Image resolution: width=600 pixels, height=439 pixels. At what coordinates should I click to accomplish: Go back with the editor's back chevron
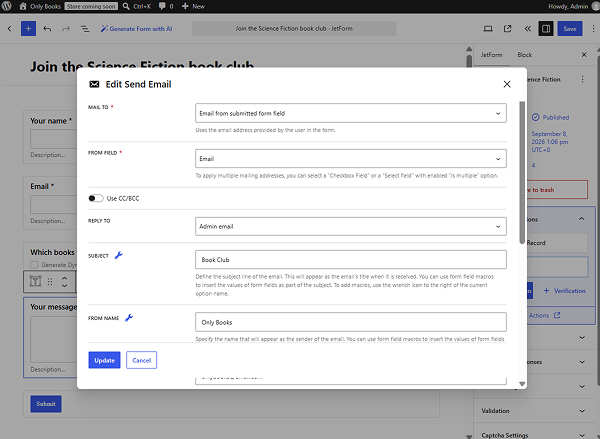click(x=10, y=29)
